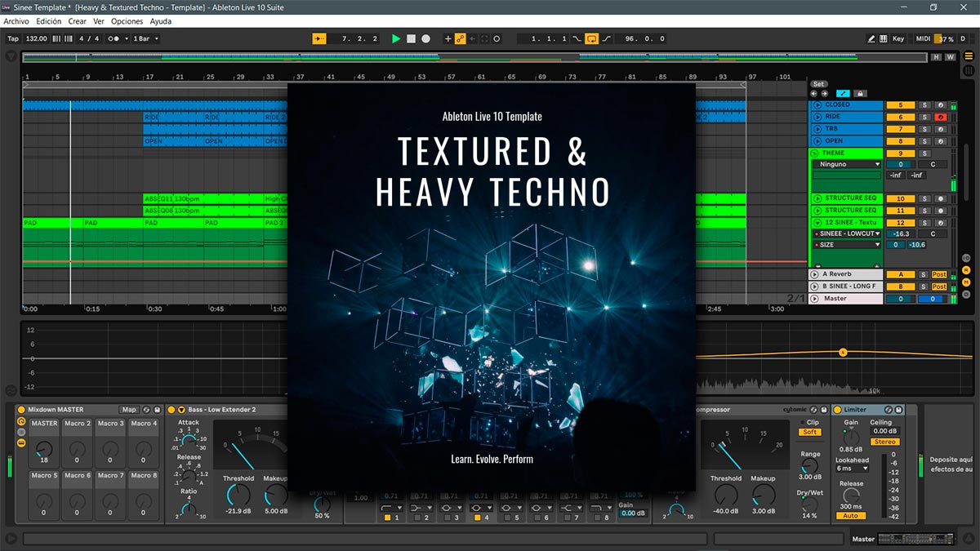Viewport: 980px width, 551px height.
Task: Open the SIZE automation parameter chooser
Action: pyautogui.click(x=847, y=245)
